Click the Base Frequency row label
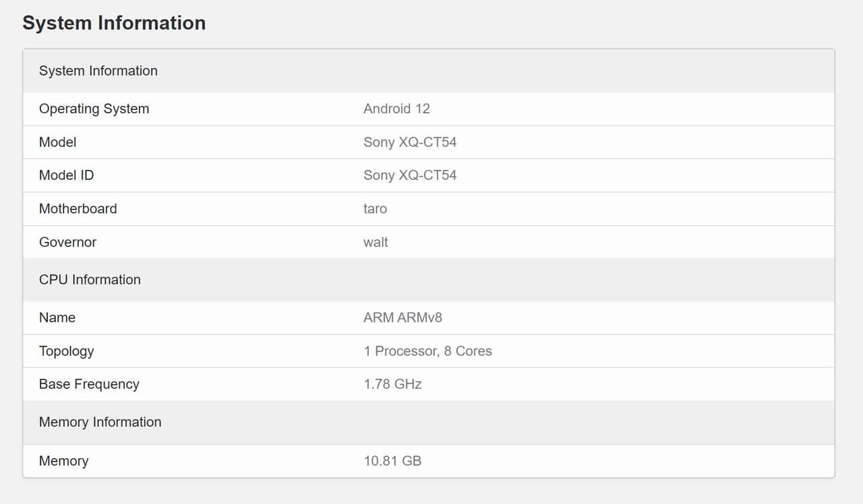This screenshot has height=504, width=863. pos(89,384)
